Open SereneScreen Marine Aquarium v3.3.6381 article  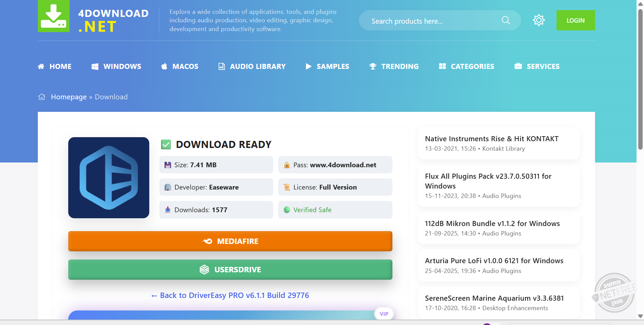click(x=494, y=298)
